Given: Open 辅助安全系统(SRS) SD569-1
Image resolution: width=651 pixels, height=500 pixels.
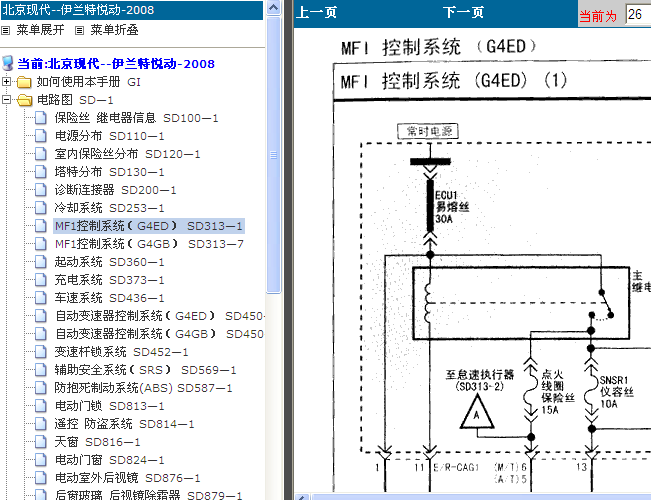Looking at the screenshot, I should click(145, 370).
